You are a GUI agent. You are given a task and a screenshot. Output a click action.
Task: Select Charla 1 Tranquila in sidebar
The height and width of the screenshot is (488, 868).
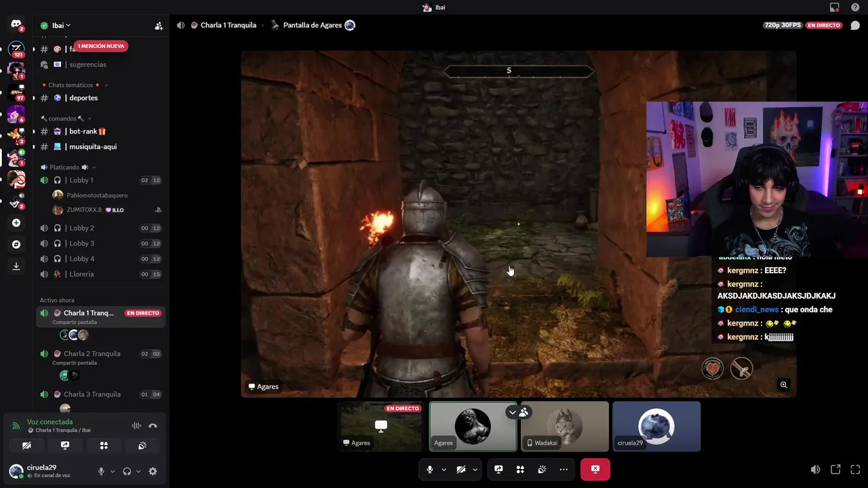pos(101,317)
